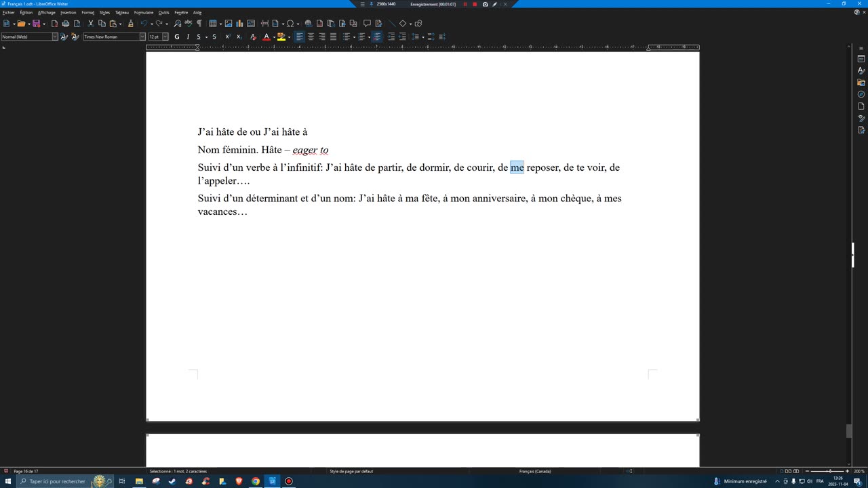Open the Fichier menu
This screenshot has width=868, height=488.
[x=8, y=12]
